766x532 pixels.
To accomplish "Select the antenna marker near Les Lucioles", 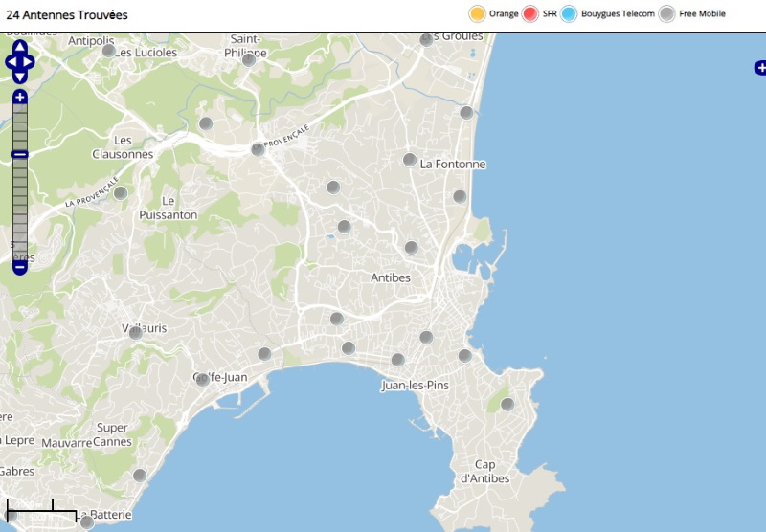I will pyautogui.click(x=109, y=51).
